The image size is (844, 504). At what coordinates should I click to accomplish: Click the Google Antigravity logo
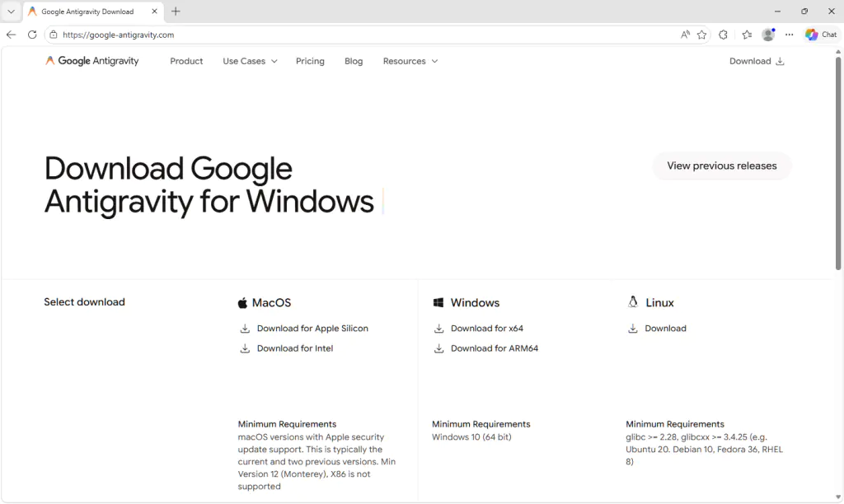point(92,61)
